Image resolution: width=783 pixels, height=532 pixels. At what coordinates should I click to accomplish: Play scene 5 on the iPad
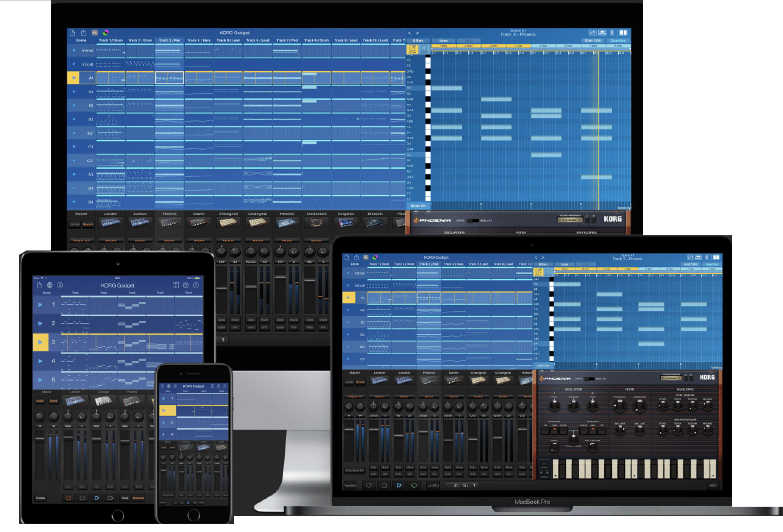40,380
